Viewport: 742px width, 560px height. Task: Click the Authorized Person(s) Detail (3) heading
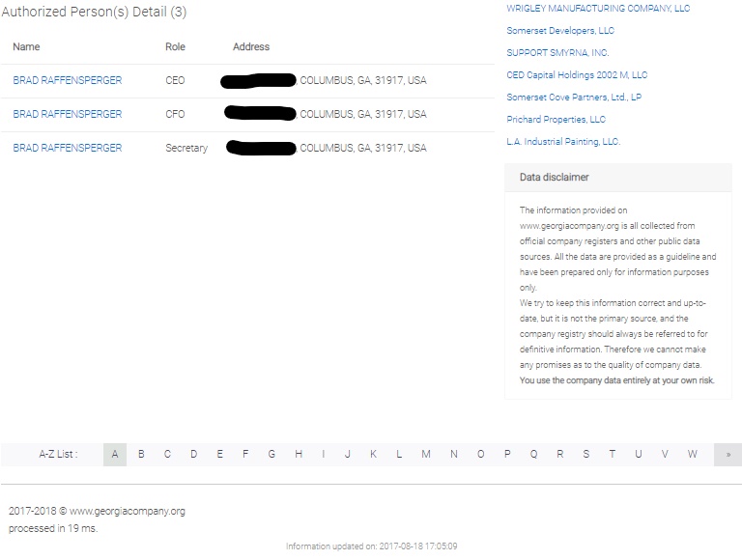(x=94, y=12)
